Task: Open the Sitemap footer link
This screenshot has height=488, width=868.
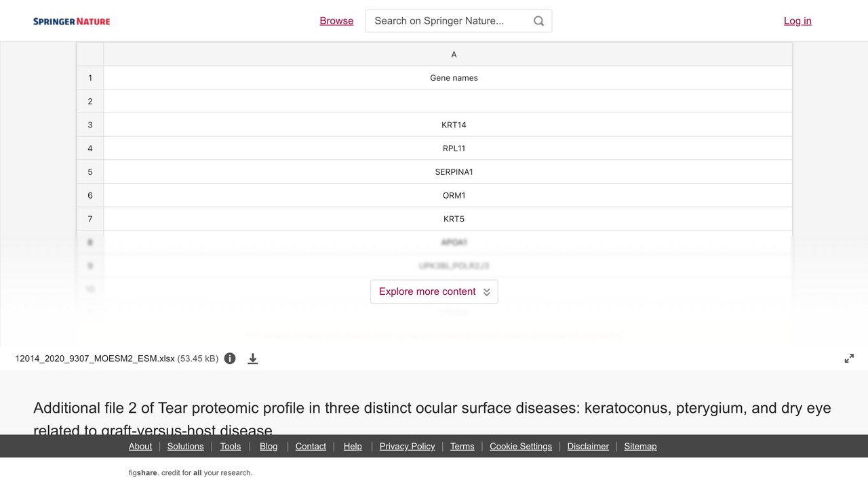Action: tap(640, 446)
